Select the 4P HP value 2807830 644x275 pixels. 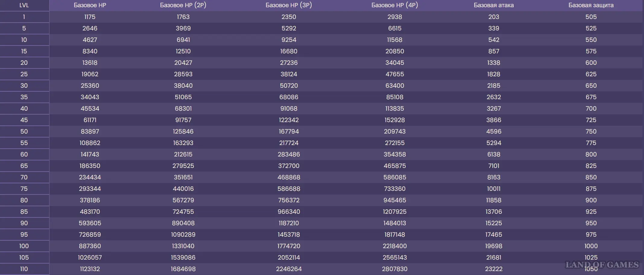point(395,269)
